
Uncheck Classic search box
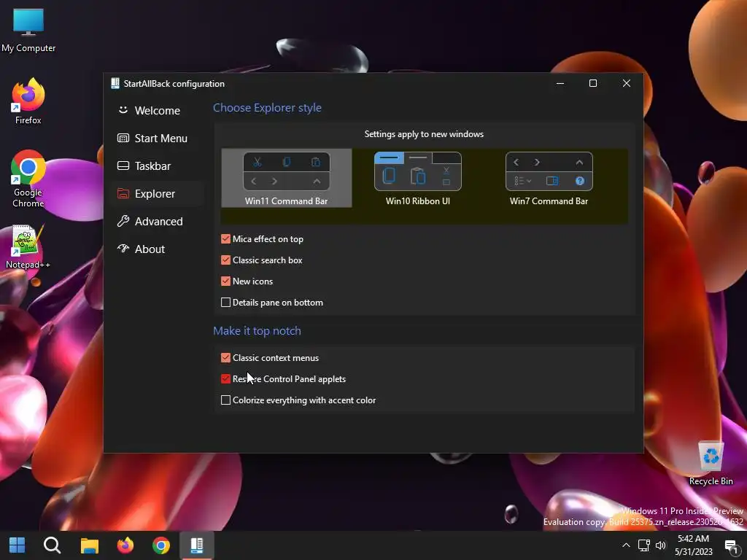[226, 260]
